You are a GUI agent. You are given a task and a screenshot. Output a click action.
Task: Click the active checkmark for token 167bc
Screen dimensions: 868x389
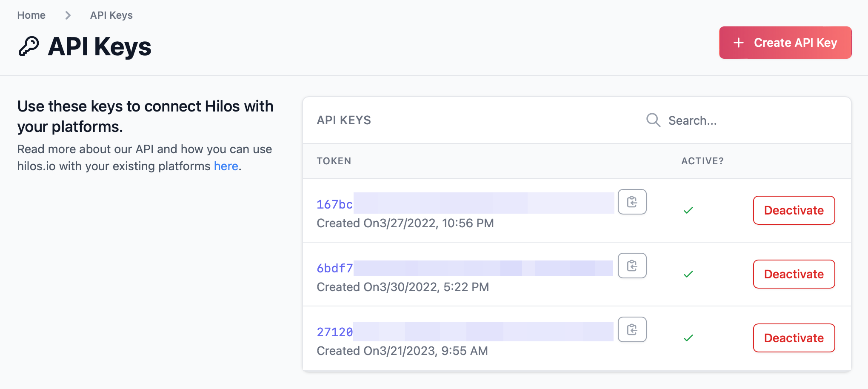click(x=688, y=210)
